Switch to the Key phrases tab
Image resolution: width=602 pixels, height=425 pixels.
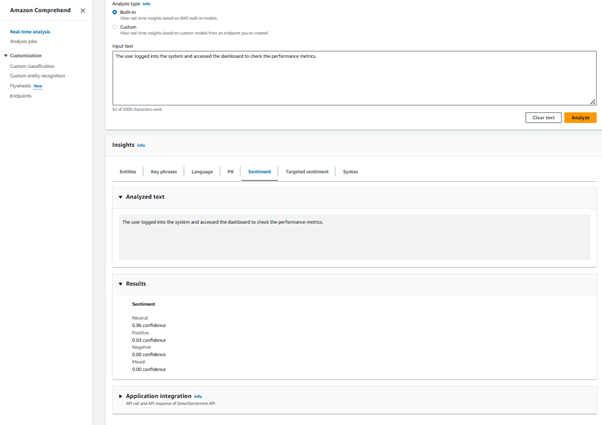(x=164, y=172)
